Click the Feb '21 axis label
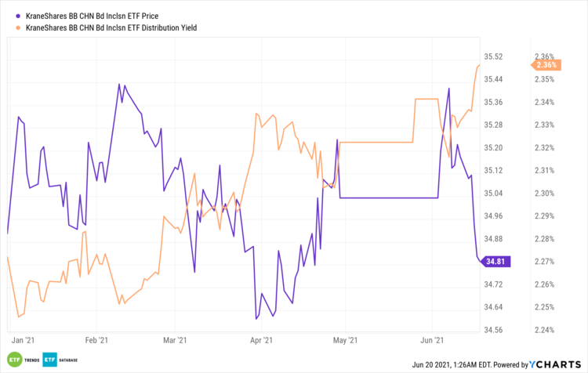 96,340
